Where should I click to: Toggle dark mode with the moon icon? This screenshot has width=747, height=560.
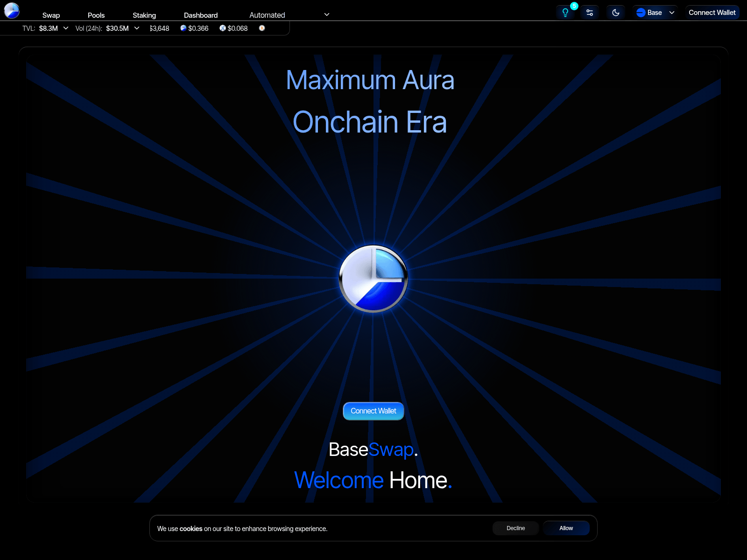point(616,13)
